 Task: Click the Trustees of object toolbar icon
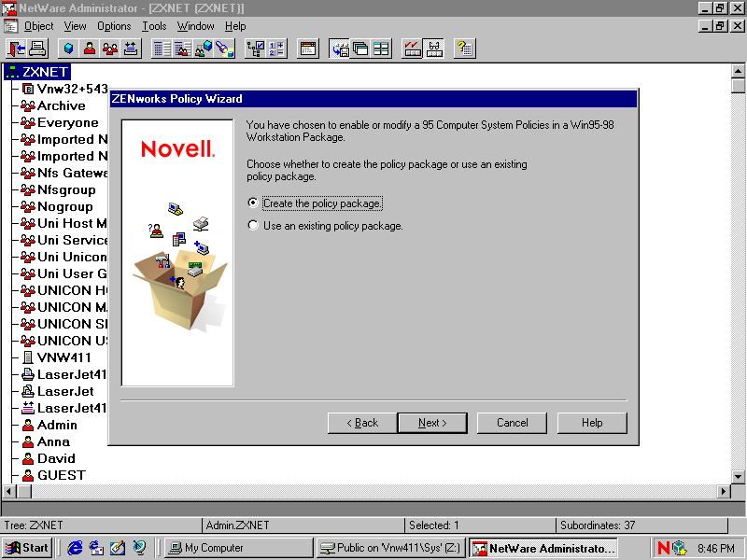click(x=204, y=49)
